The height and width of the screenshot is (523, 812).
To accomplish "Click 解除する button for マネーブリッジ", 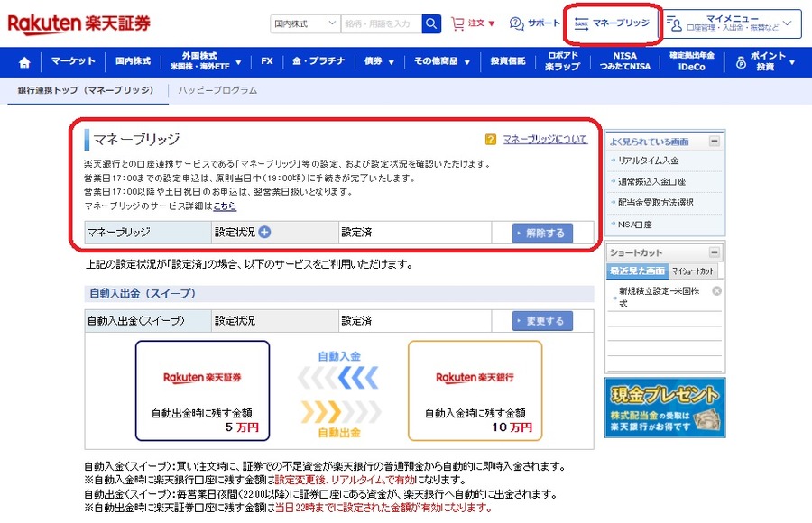I will click(x=542, y=233).
